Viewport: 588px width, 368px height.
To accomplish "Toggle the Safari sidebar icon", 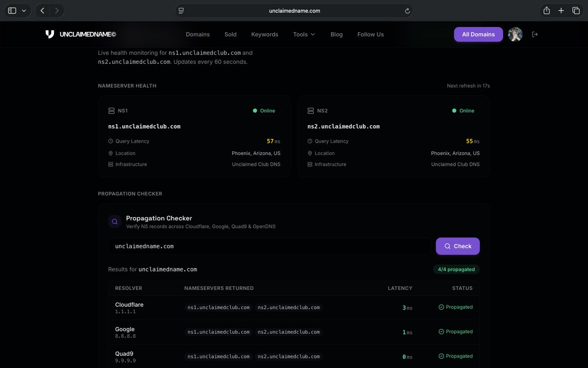I will click(x=12, y=10).
